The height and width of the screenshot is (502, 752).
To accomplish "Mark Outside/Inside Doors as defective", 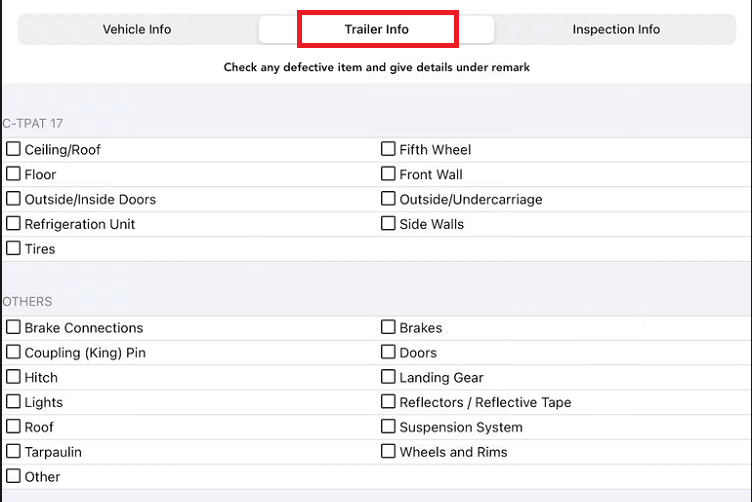I will (x=14, y=199).
